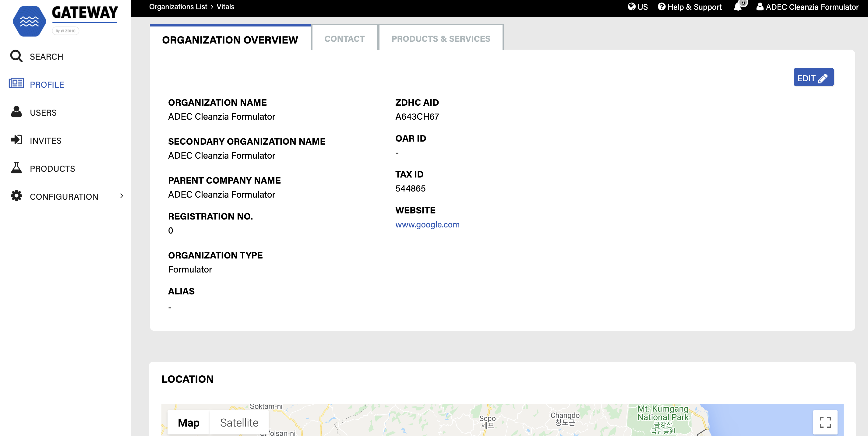Select Tax ID value 544865
Screen dimensions: 868x436
point(410,188)
